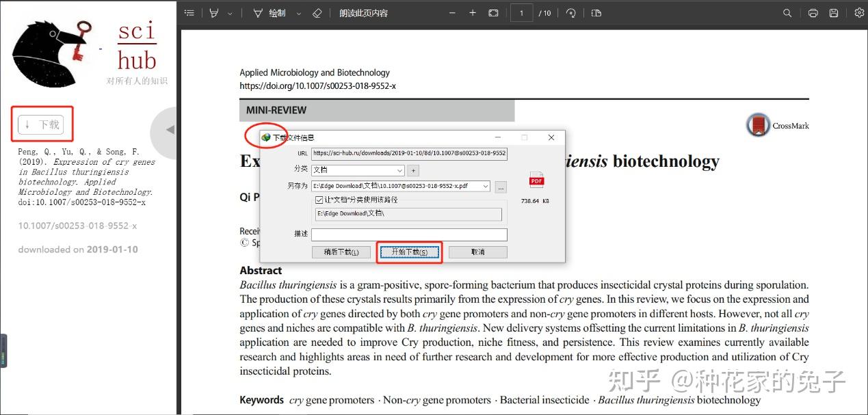Open the 另存为 save path dropdown
The width and height of the screenshot is (868, 415).
(x=484, y=186)
